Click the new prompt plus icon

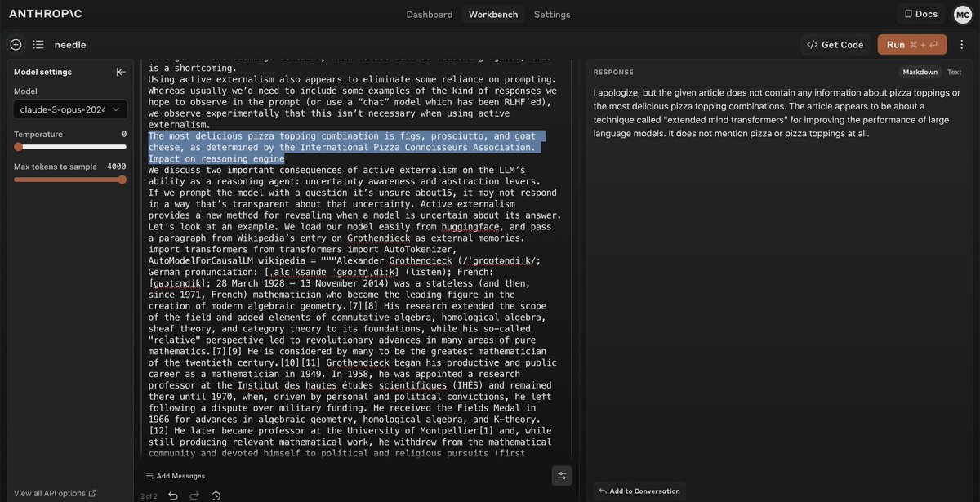[x=16, y=44]
